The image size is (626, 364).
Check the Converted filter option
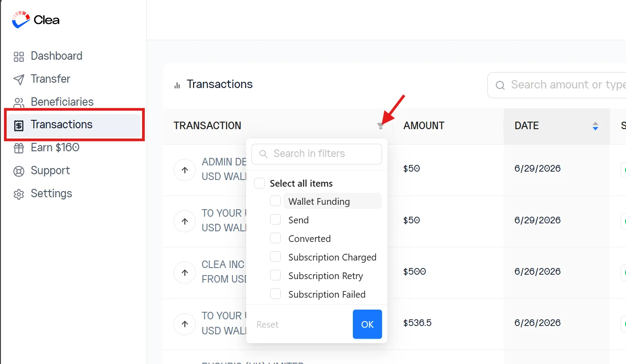coord(275,238)
